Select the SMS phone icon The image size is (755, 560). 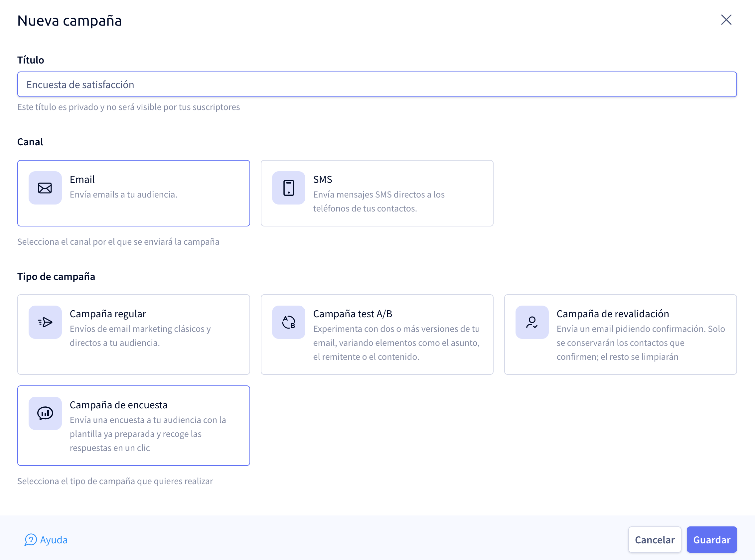pos(288,188)
